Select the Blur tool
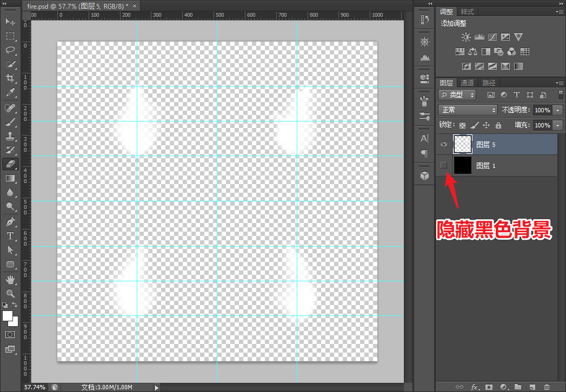This screenshot has height=392, width=566. [10, 193]
